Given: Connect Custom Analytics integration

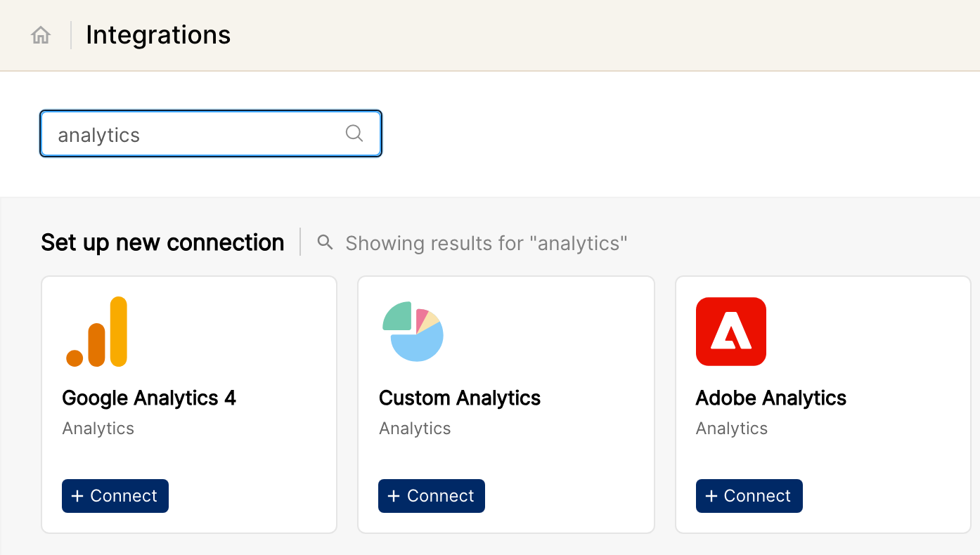Looking at the screenshot, I should tap(432, 496).
